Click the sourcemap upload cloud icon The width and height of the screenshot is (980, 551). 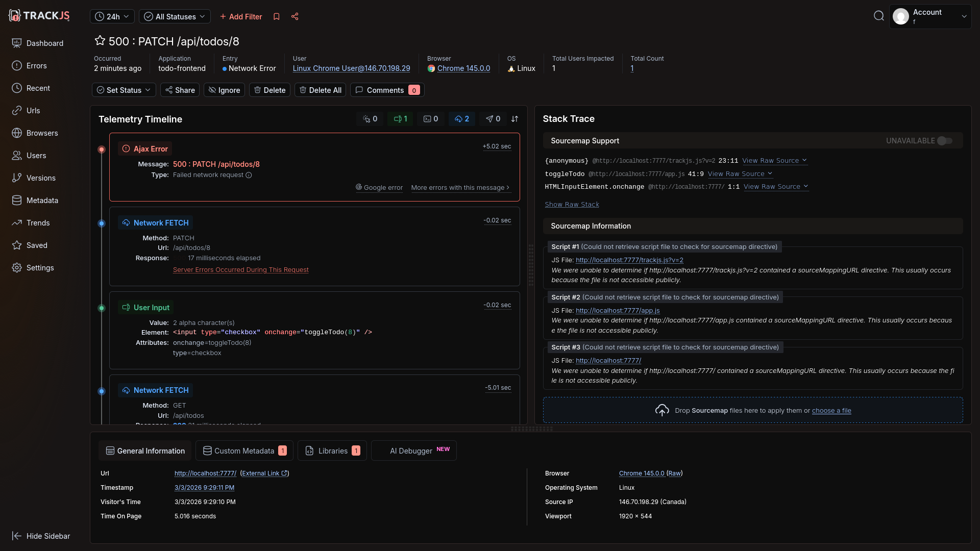[662, 410]
